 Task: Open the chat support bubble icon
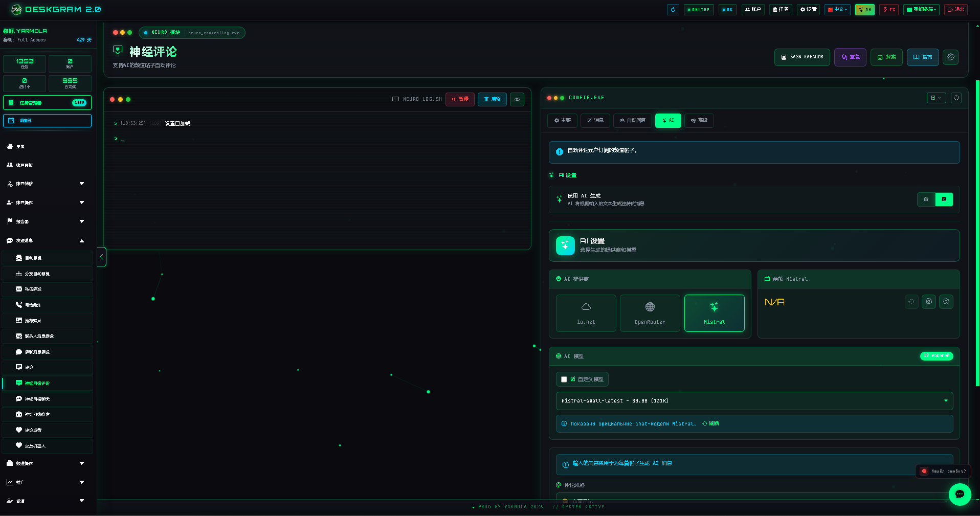click(960, 494)
